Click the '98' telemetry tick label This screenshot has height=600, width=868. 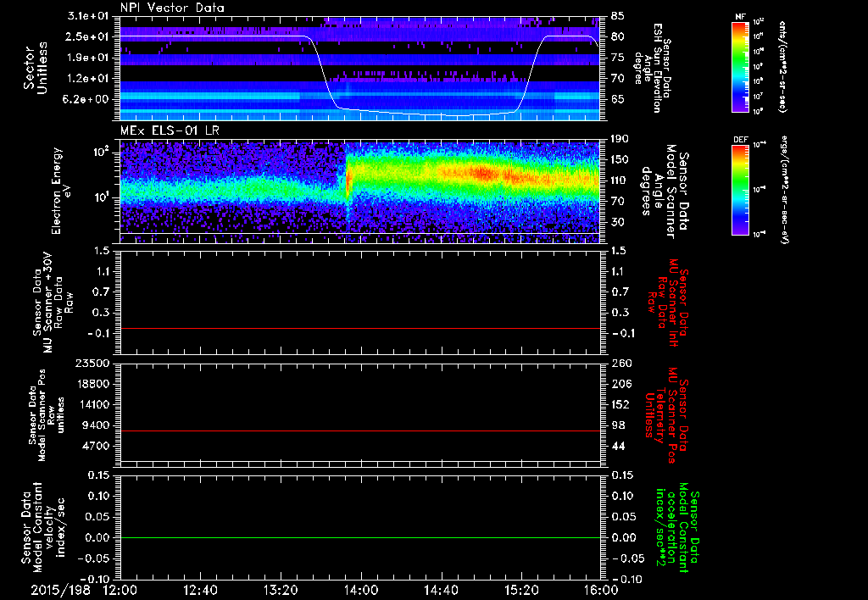click(x=618, y=425)
